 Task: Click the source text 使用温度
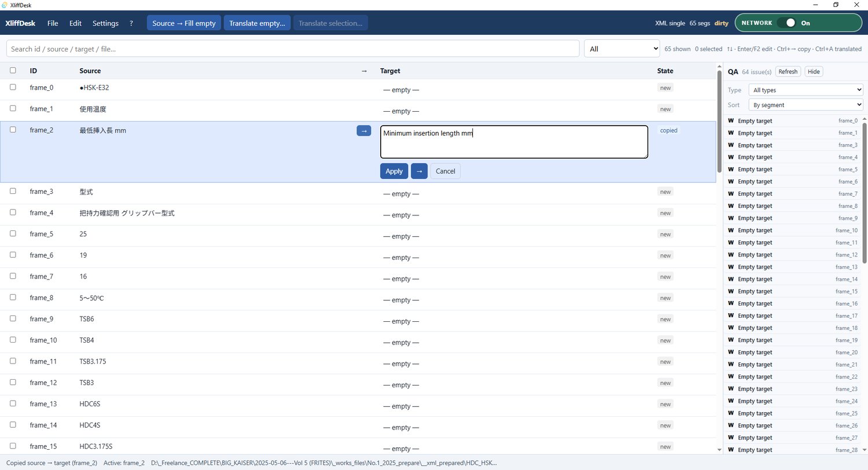pos(93,109)
